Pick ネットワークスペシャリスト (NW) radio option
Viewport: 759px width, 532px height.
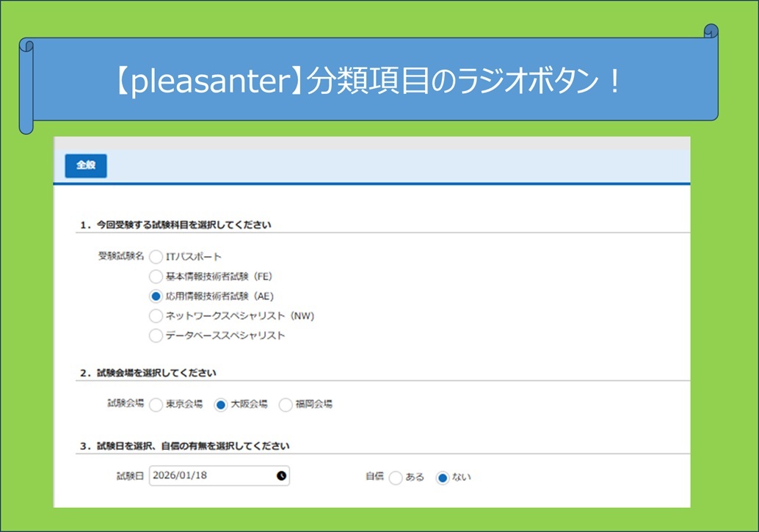click(x=156, y=316)
